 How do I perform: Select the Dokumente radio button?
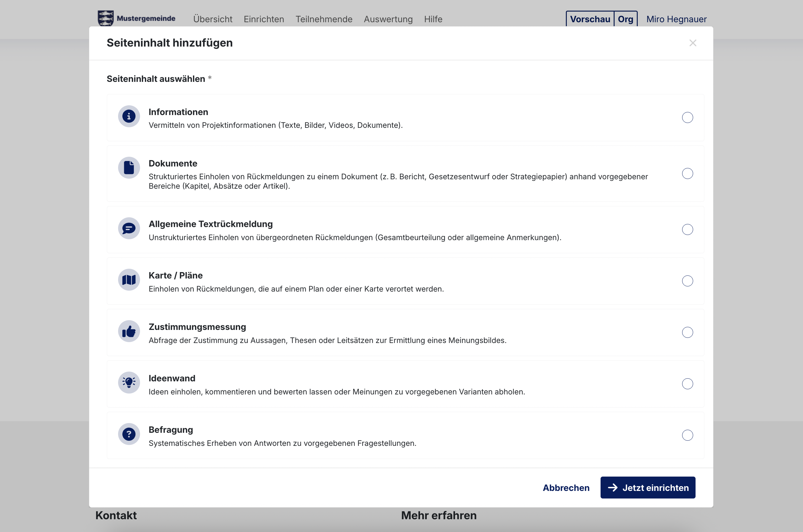(x=687, y=174)
